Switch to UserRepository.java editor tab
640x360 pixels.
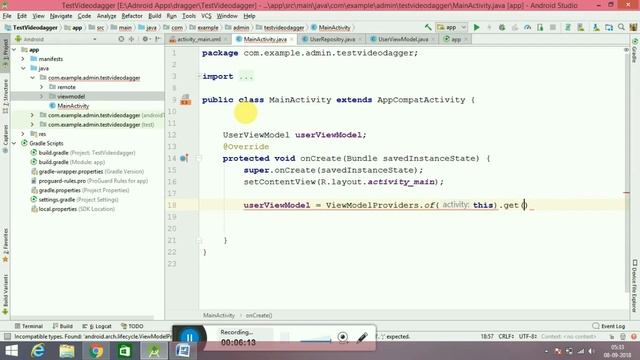(x=332, y=39)
